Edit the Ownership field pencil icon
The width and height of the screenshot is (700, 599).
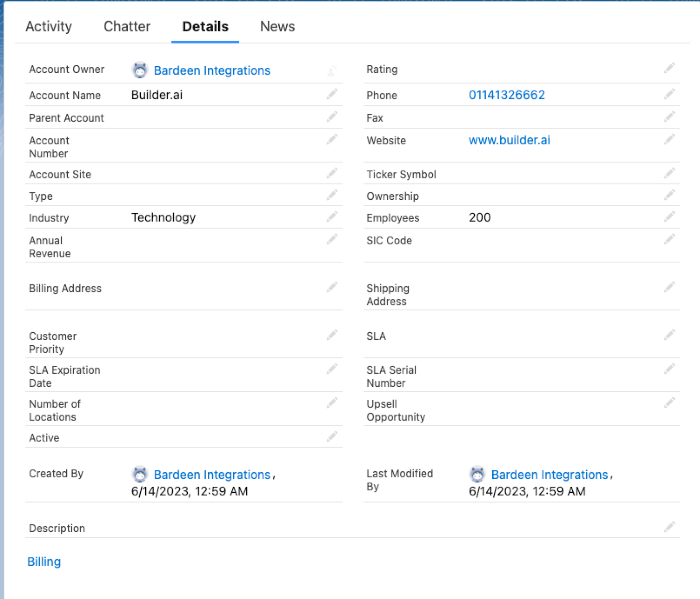(669, 195)
